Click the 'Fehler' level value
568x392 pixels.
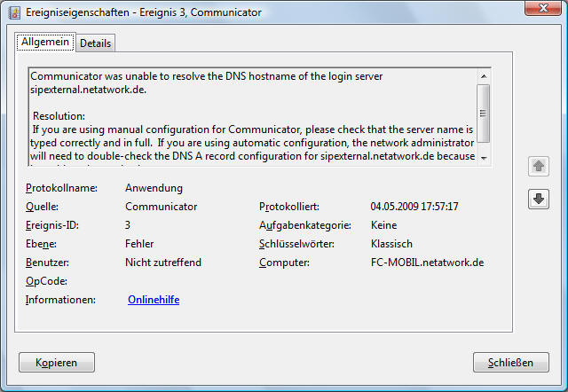point(139,244)
